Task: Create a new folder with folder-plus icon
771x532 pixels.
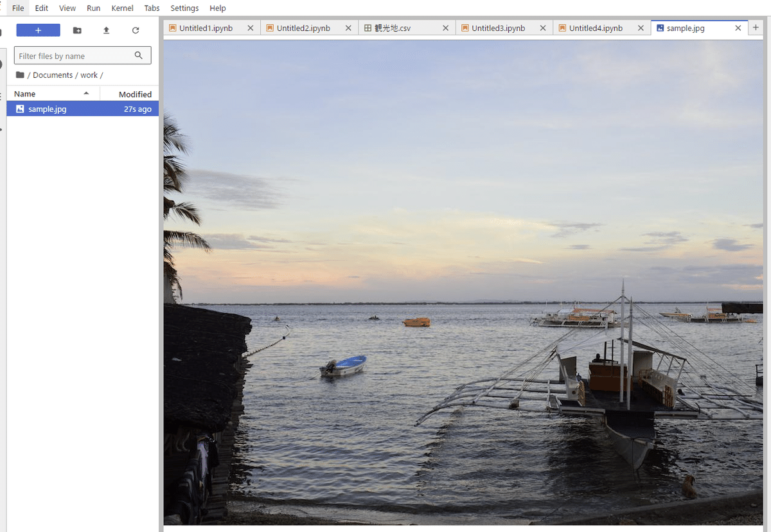Action: point(77,30)
